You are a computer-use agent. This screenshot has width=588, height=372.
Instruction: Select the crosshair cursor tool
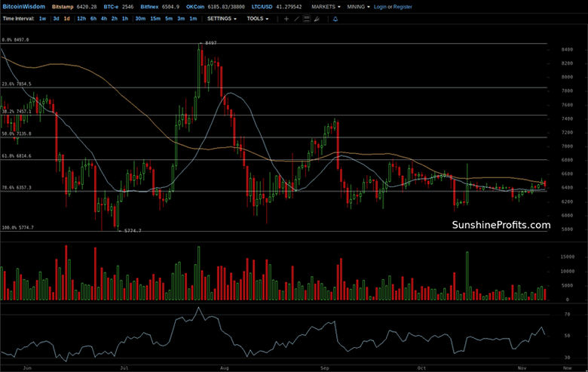[x=286, y=18]
